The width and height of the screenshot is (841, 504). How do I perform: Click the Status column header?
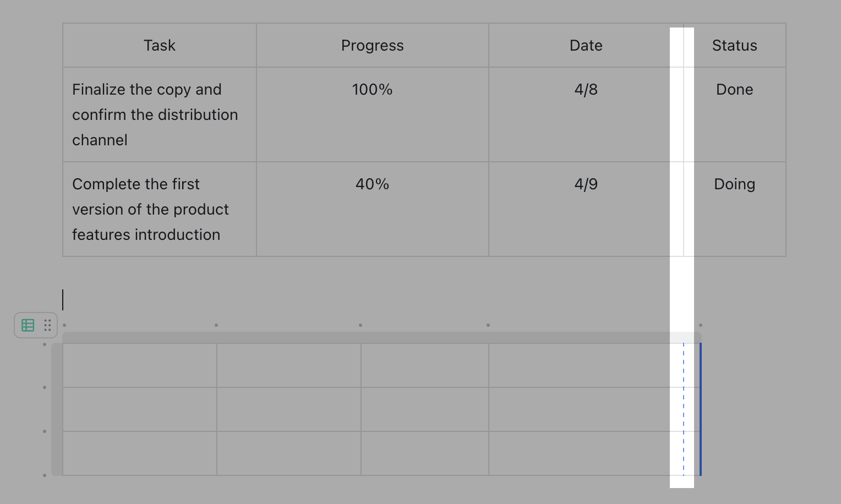734,45
